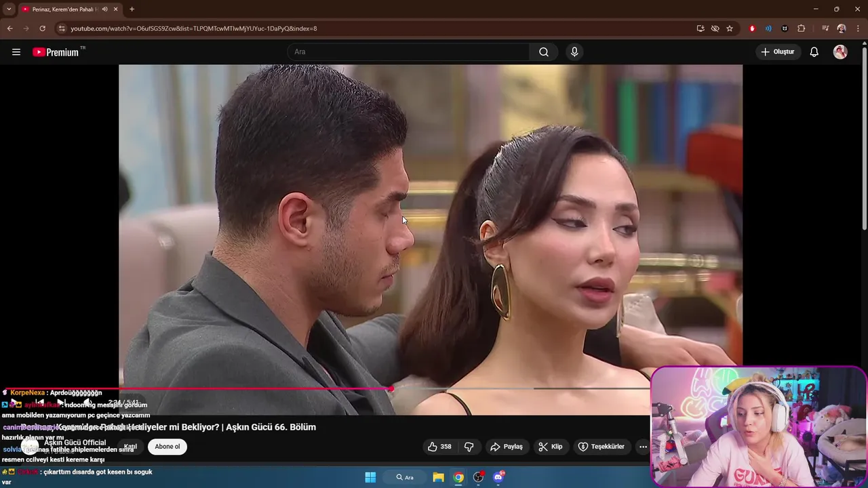The height and width of the screenshot is (488, 868).
Task: Open Chrome three-dot settings menu
Action: click(858, 28)
